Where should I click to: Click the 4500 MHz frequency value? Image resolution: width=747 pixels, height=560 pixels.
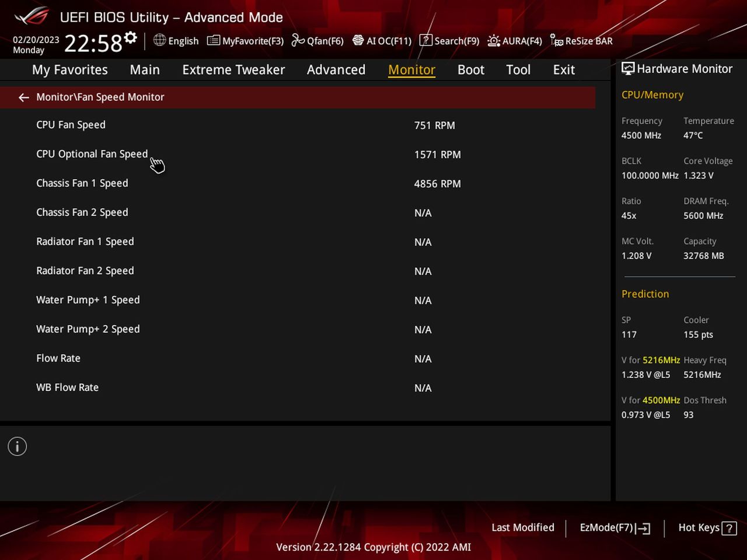click(641, 135)
